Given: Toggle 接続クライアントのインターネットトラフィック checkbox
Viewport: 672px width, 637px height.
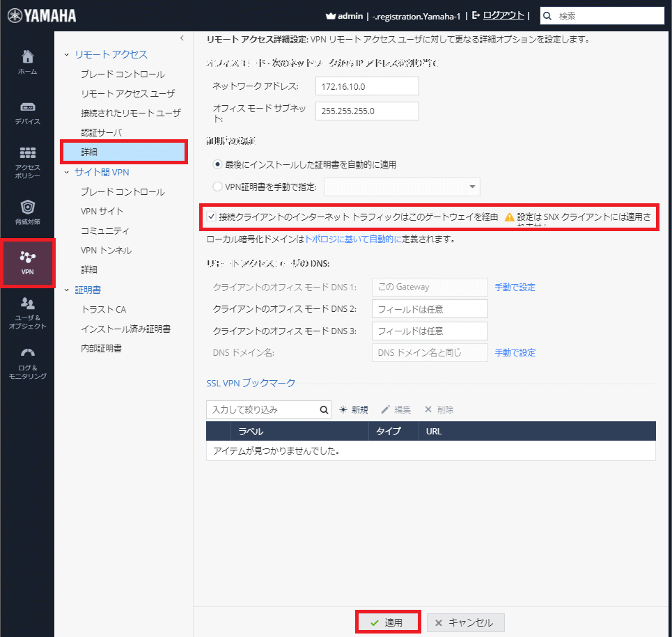Looking at the screenshot, I should (212, 217).
